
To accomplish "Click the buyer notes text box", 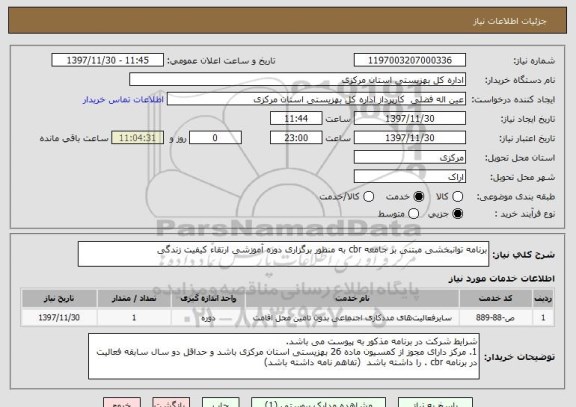I will pyautogui.click(x=284, y=356).
